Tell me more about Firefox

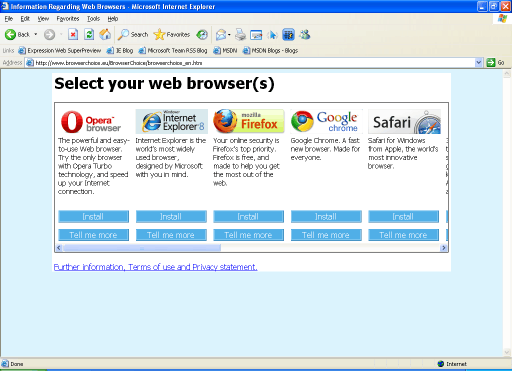248,235
